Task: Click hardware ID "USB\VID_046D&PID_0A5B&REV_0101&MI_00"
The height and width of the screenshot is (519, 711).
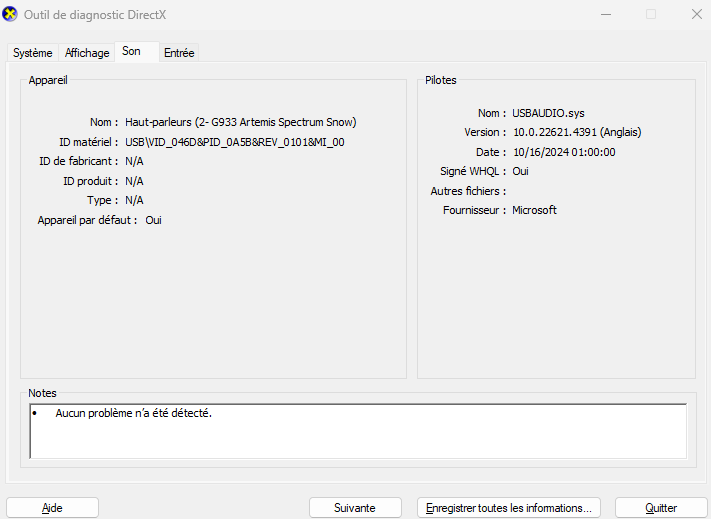Action: pyautogui.click(x=235, y=142)
